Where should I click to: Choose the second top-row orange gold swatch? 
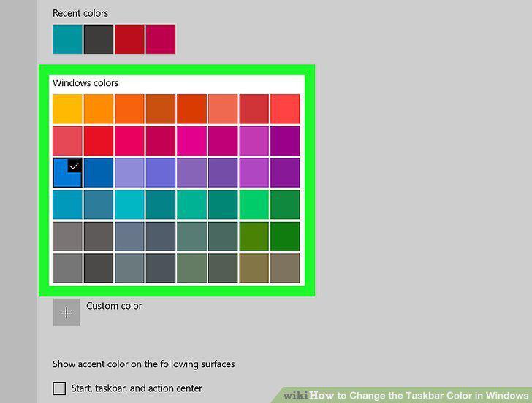pyautogui.click(x=99, y=109)
